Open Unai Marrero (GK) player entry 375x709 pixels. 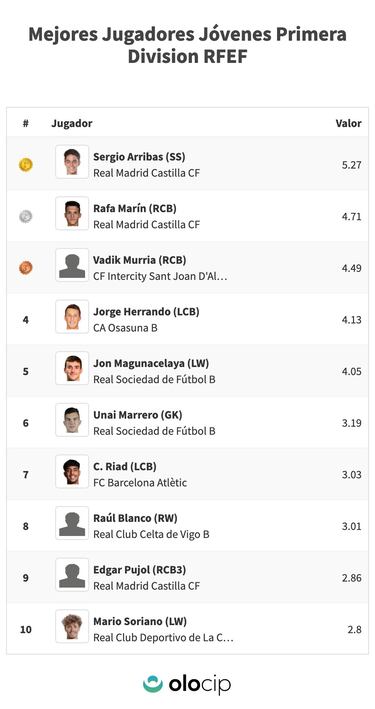[138, 415]
